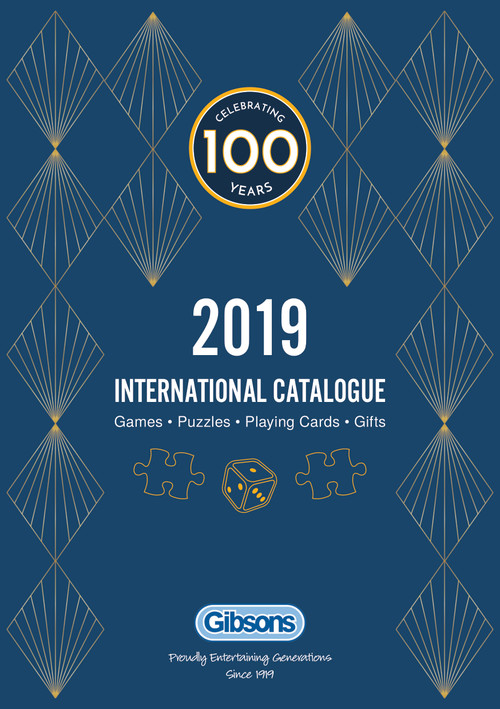
Task: Click the Proudly Entertaining Generations tagline
Action: pos(250,658)
